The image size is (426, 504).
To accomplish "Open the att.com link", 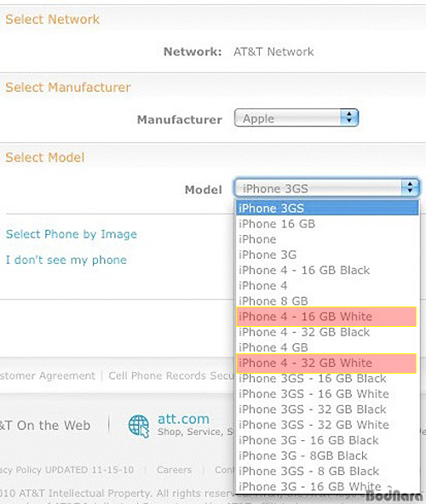I will (x=183, y=419).
